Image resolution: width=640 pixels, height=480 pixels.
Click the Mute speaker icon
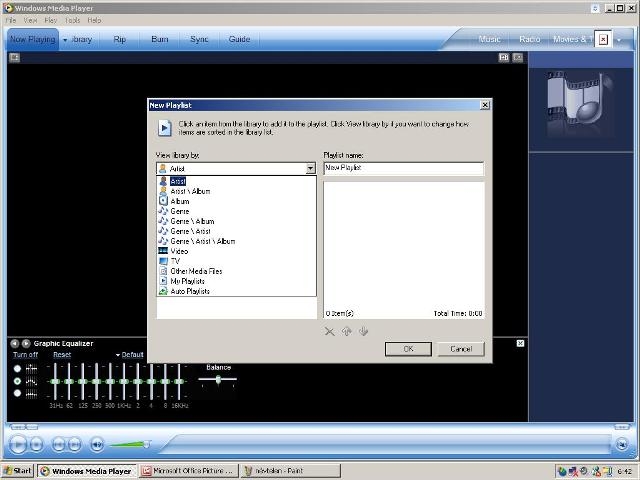click(97, 444)
